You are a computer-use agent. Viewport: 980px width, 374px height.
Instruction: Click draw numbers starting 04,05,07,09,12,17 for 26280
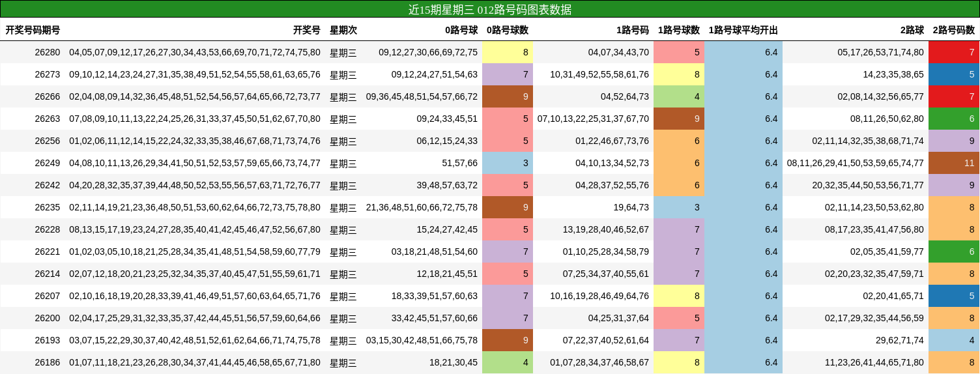pos(195,52)
